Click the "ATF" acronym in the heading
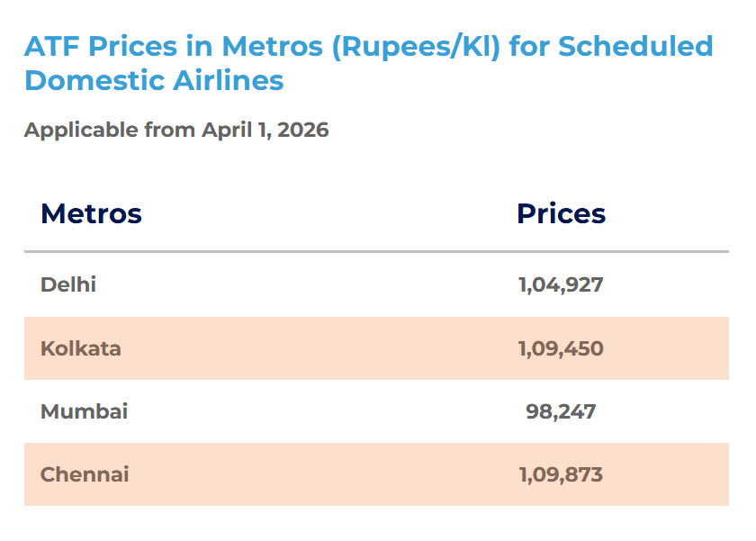 51,46
